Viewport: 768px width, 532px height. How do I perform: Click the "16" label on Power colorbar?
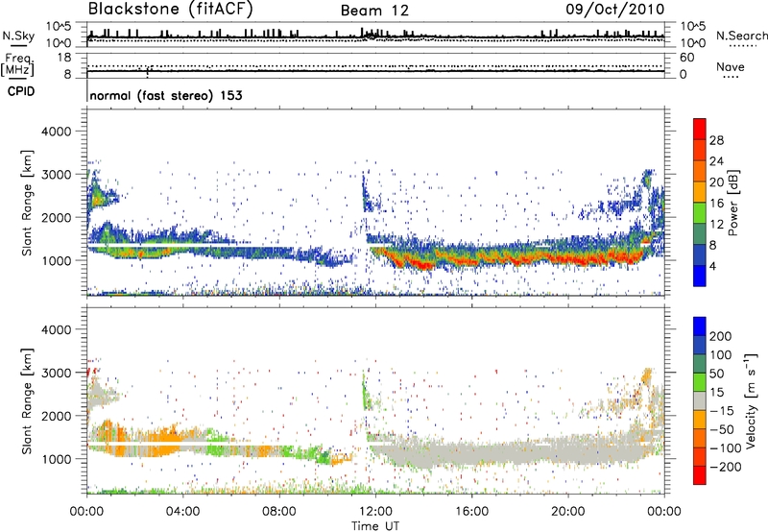coord(716,204)
